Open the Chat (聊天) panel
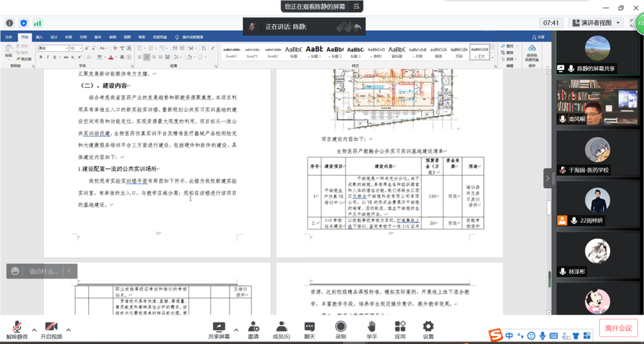The height and width of the screenshot is (344, 644). (309, 330)
